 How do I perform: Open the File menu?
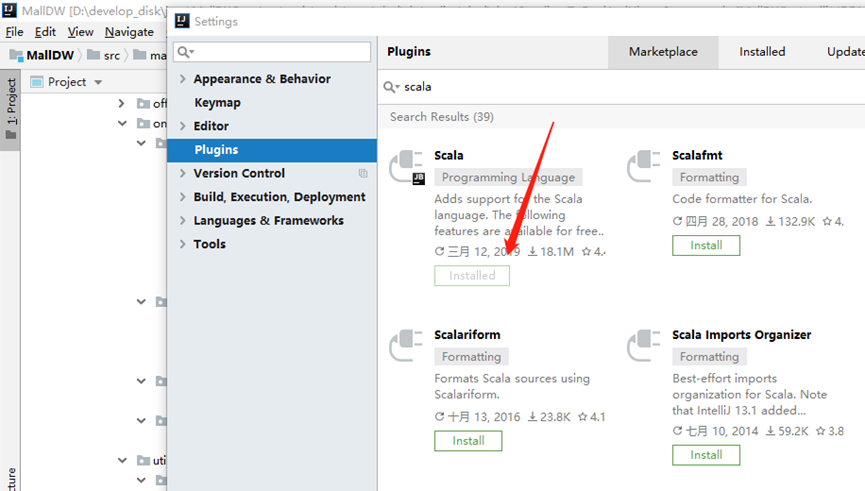coord(14,32)
